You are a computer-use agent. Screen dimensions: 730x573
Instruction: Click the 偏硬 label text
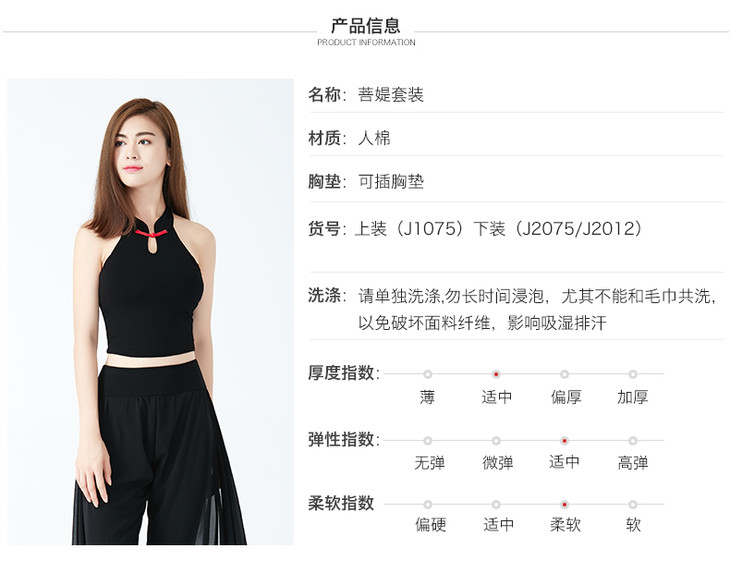coord(431,525)
